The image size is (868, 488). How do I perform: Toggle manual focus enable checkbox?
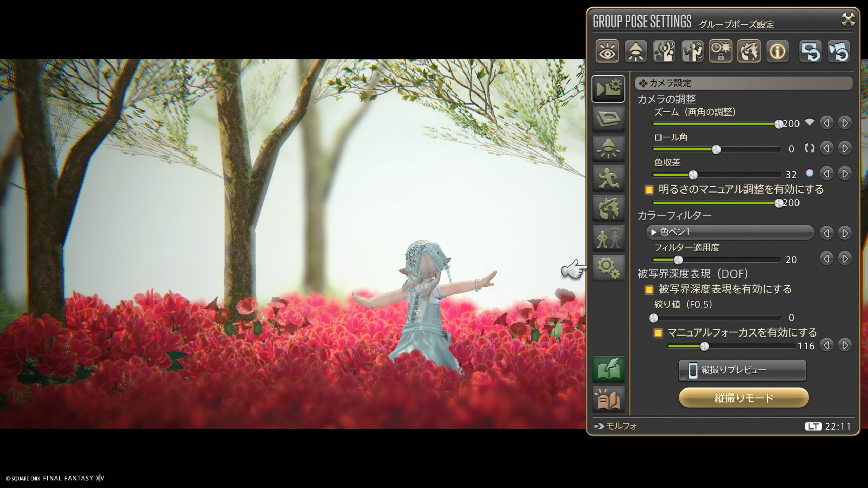click(658, 333)
